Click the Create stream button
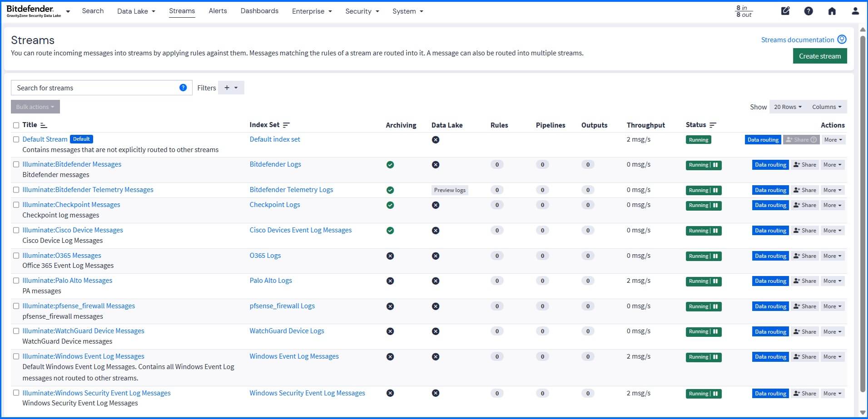This screenshot has height=419, width=868. [819, 56]
